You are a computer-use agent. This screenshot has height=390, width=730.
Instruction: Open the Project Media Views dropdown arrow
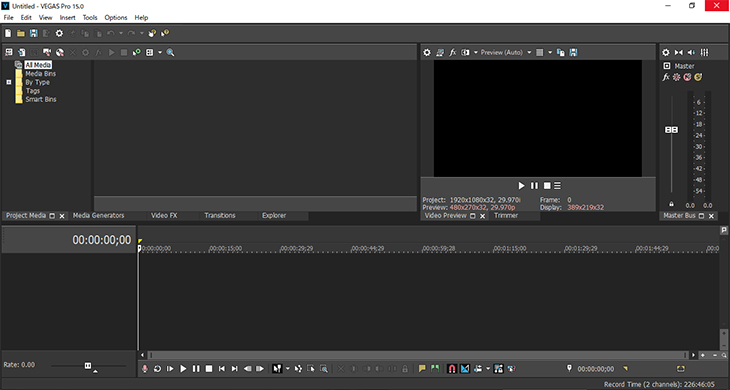point(160,53)
